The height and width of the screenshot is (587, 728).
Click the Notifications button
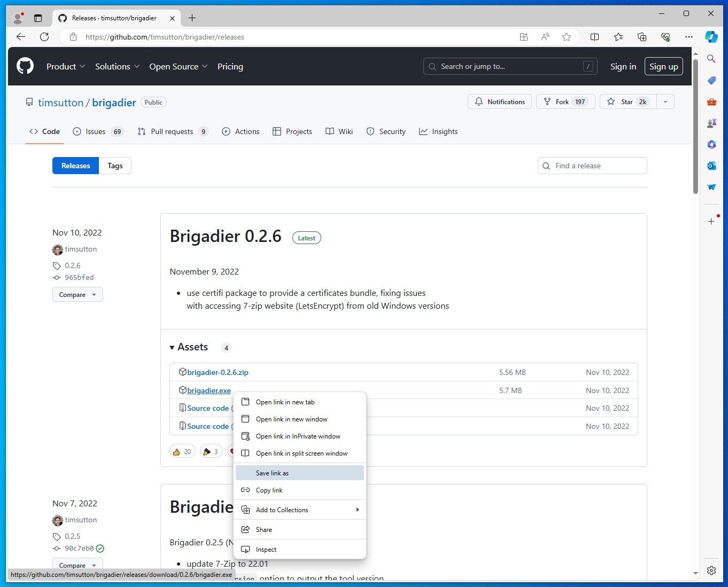[x=500, y=101]
